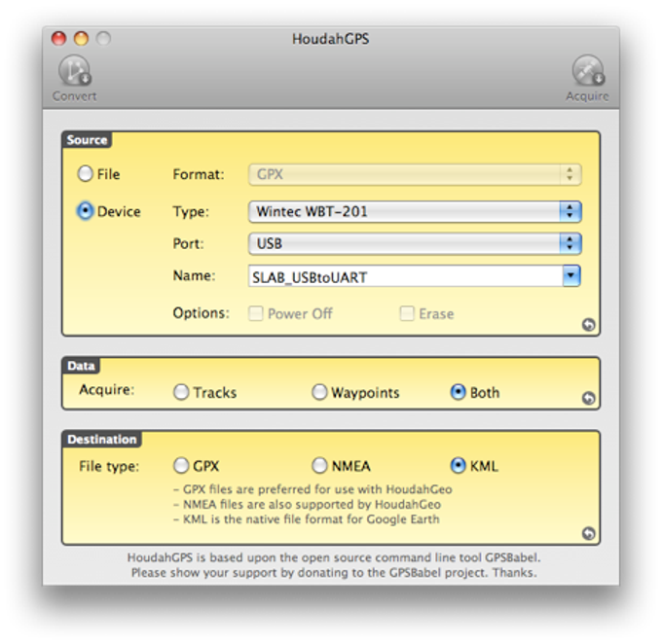Click the Data panel header label
Viewport: 662px width, 644px height.
81,366
